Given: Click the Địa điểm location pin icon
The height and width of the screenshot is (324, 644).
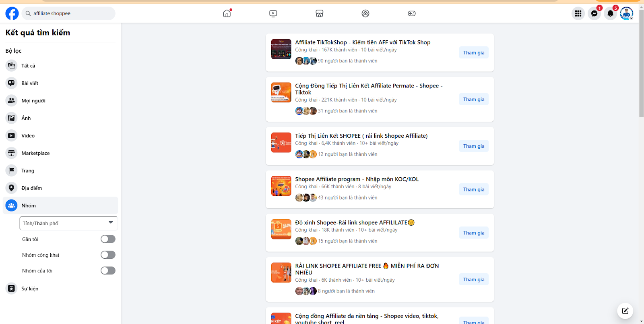Looking at the screenshot, I should [12, 188].
